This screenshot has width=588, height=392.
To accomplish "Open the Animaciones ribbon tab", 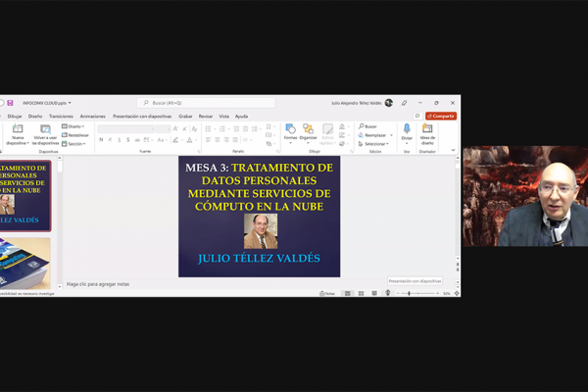I will click(93, 117).
